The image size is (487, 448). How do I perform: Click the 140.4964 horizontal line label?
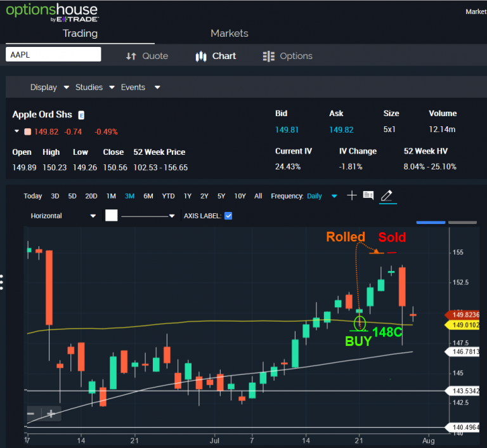[x=463, y=428]
